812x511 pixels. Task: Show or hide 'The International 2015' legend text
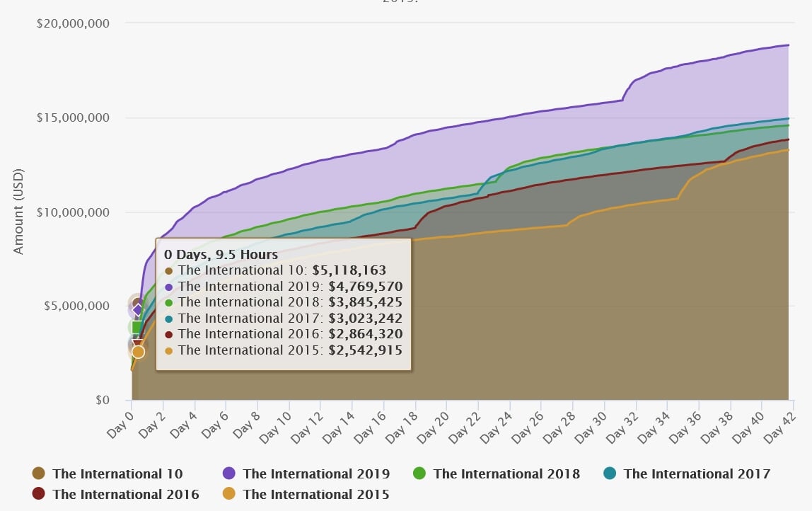pos(316,494)
